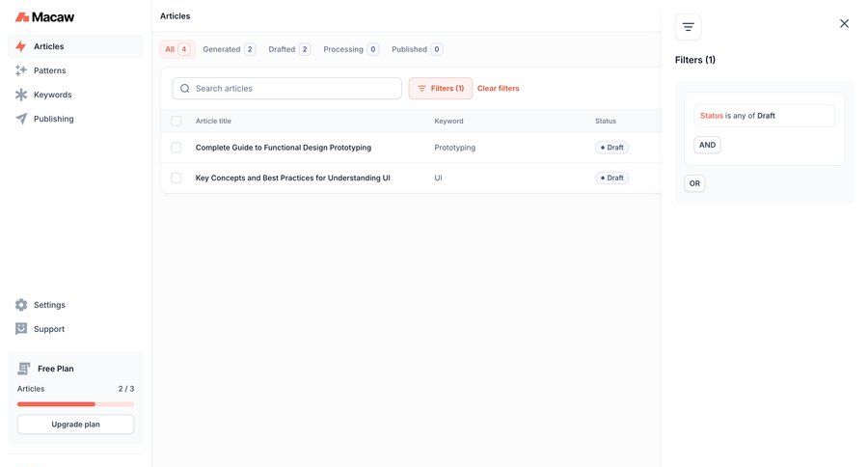Click the Free Plan icon

(24, 369)
